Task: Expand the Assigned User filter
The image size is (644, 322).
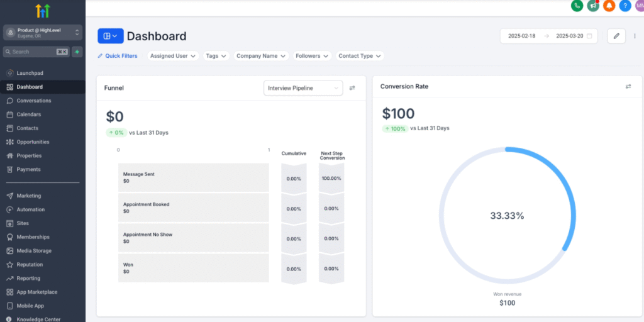Action: pyautogui.click(x=173, y=56)
